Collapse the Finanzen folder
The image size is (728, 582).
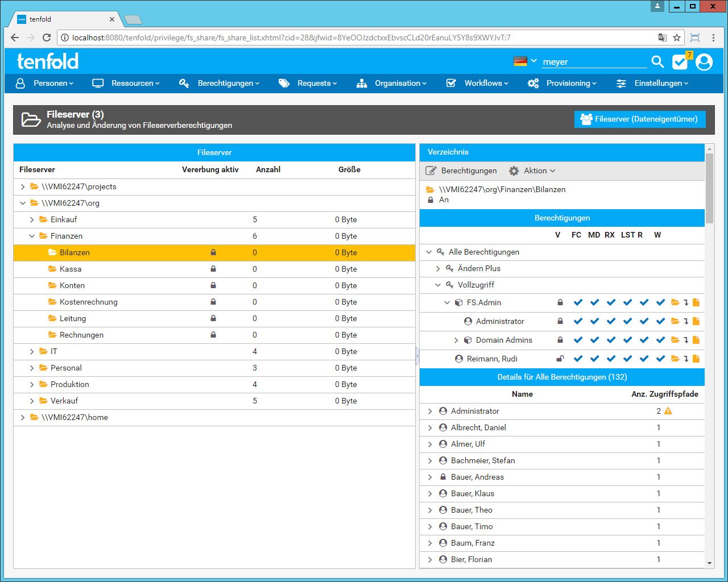[x=32, y=236]
